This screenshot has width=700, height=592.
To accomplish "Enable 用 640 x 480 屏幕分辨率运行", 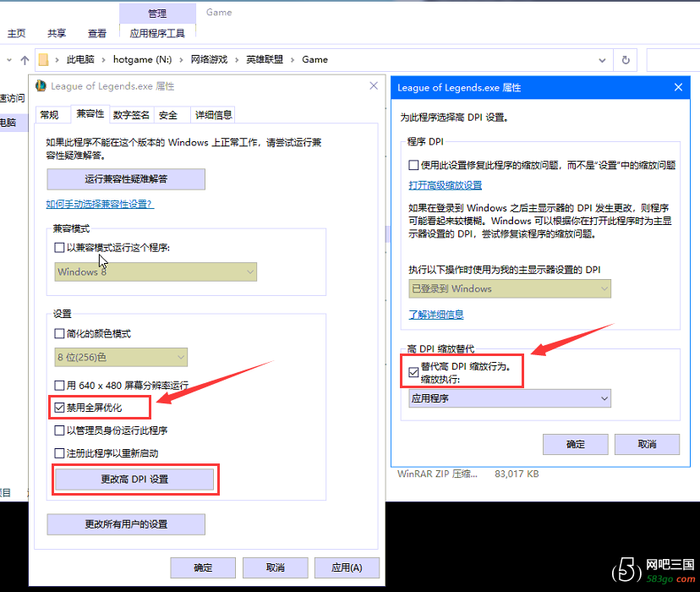I will [59, 385].
